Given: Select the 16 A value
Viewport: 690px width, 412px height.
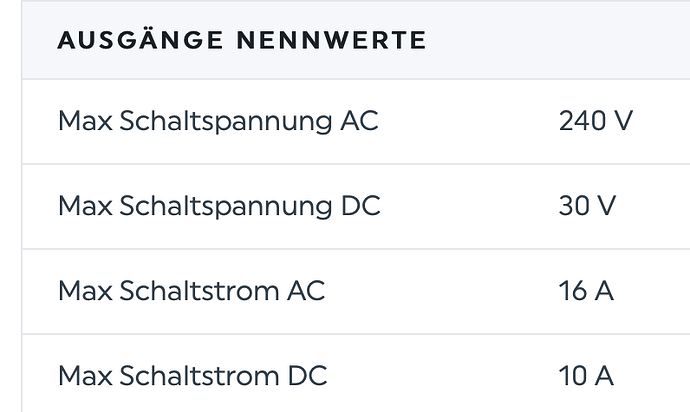Looking at the screenshot, I should pos(587,292).
